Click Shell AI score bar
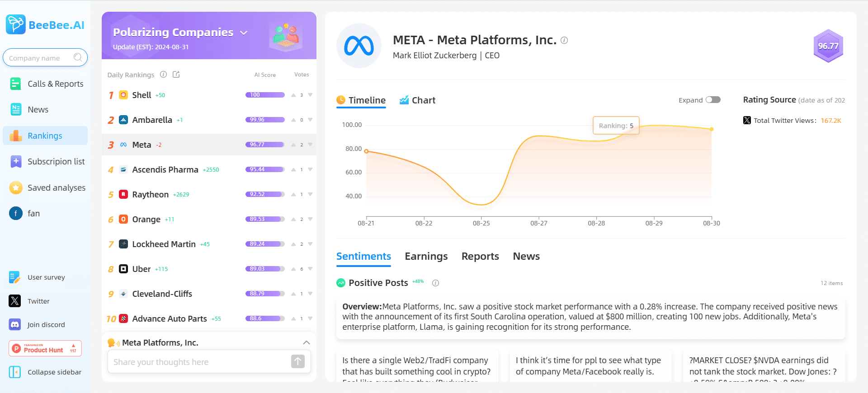The image size is (868, 393). coord(265,95)
